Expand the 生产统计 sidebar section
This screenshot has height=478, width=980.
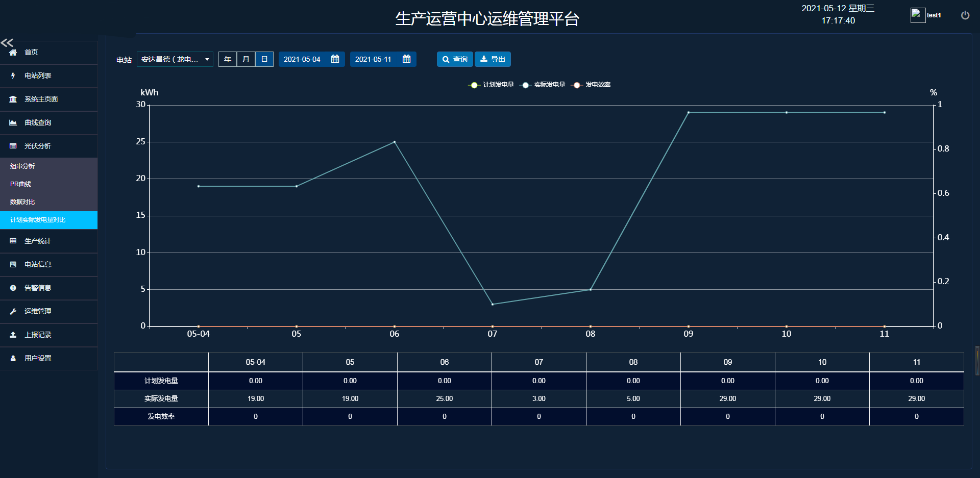pos(38,241)
